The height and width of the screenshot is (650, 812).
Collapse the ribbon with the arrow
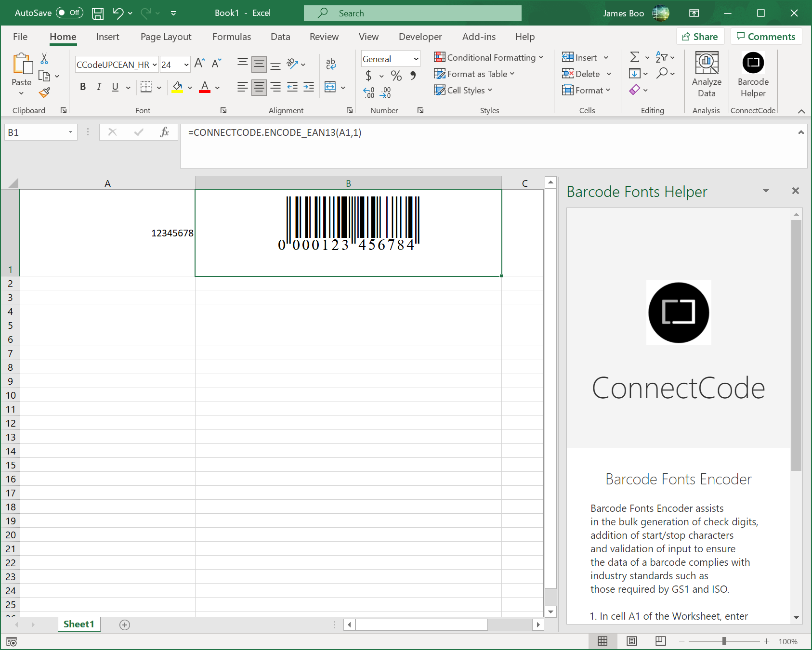(x=801, y=111)
